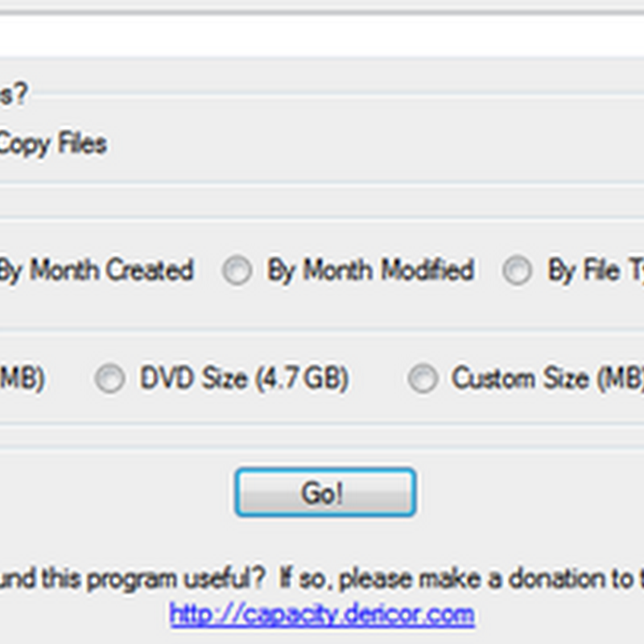Click the DVD Size (4.7 GB) label text

coord(244,378)
